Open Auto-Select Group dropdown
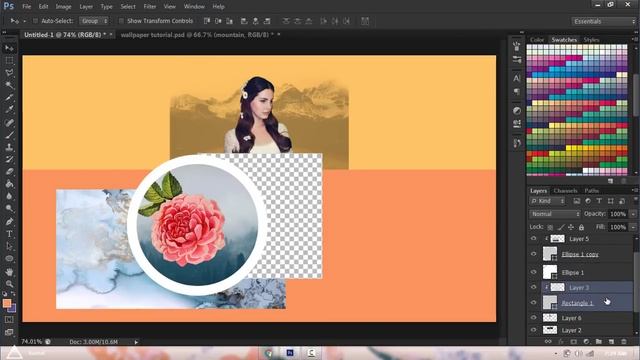 pos(94,20)
